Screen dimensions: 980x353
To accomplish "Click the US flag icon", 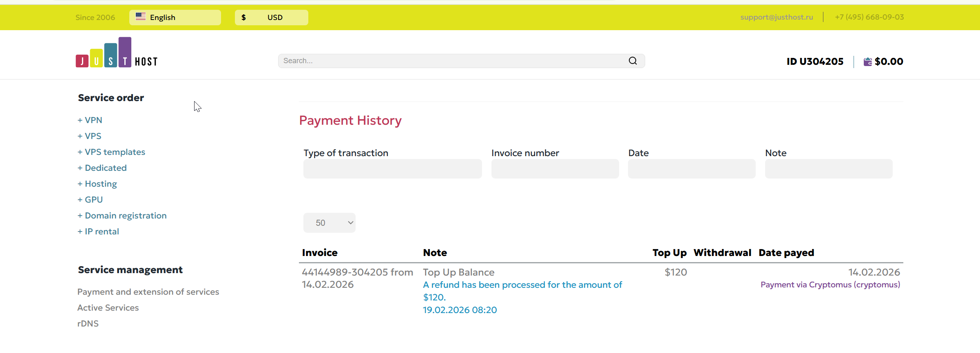I will click(x=141, y=17).
